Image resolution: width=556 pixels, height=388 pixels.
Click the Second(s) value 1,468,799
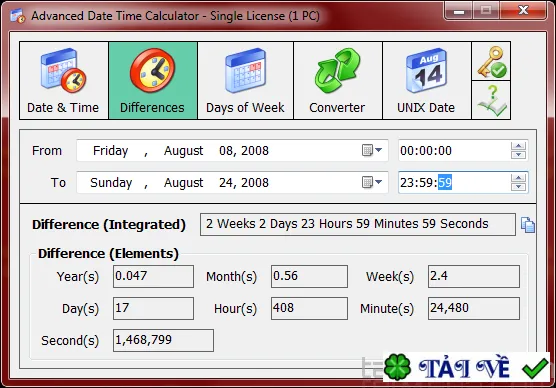click(x=163, y=340)
